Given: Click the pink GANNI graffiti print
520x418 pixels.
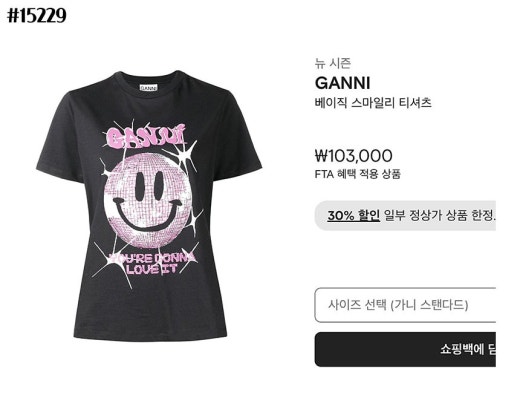Looking at the screenshot, I should click(146, 136).
